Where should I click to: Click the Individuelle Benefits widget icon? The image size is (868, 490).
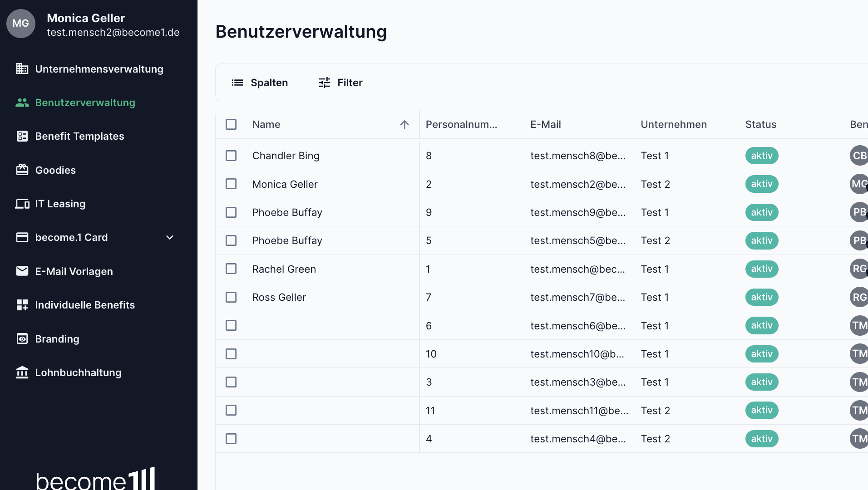[22, 305]
